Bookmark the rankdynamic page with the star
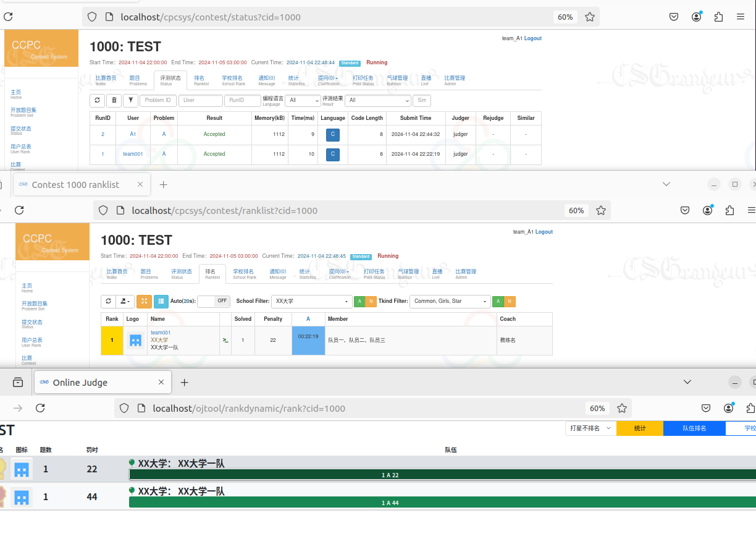 click(622, 408)
